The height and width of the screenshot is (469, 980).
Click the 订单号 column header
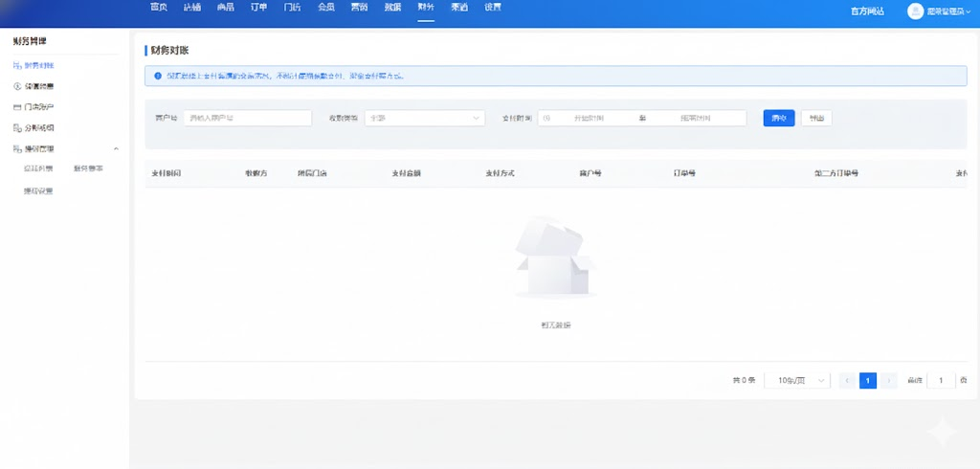point(684,173)
